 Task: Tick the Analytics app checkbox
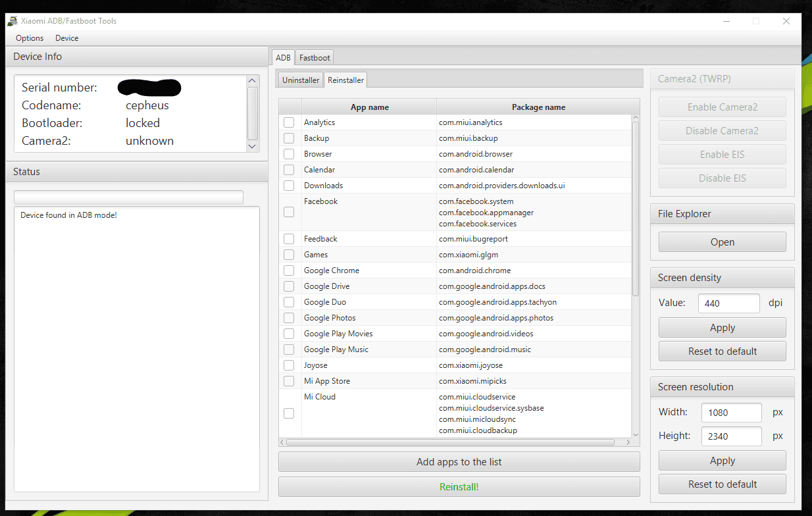[289, 122]
